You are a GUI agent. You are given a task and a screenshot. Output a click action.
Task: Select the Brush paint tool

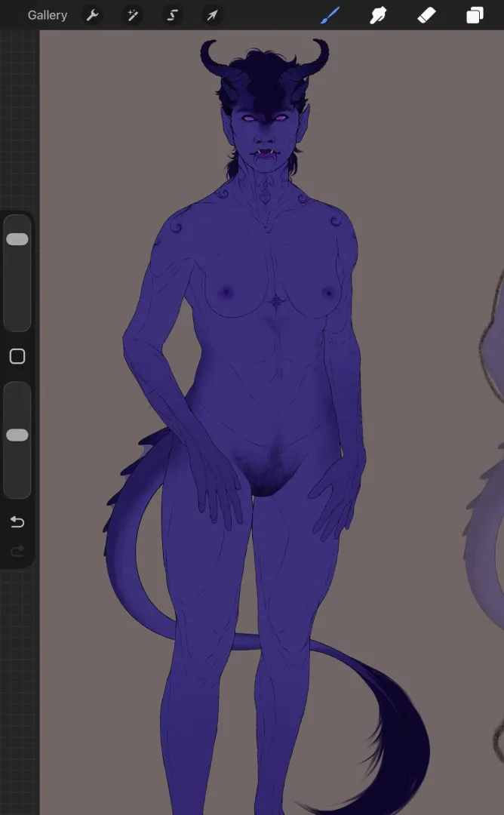330,15
